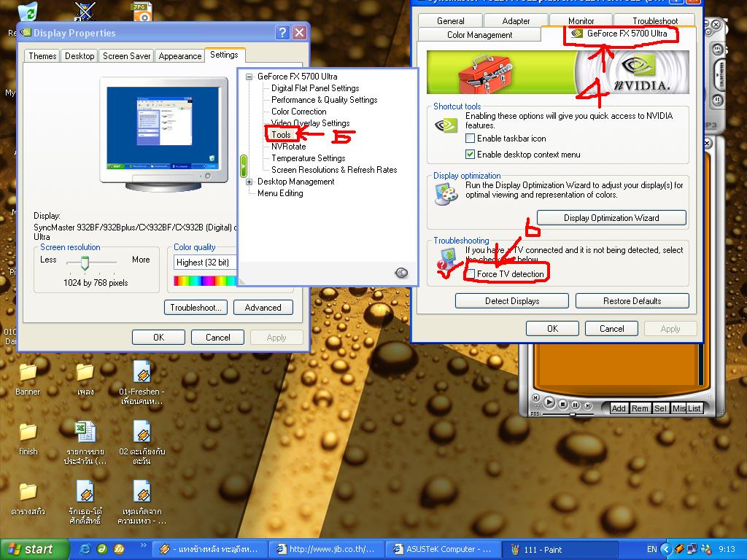Click the network computers tray icon
This screenshot has height=560, width=747.
(693, 550)
